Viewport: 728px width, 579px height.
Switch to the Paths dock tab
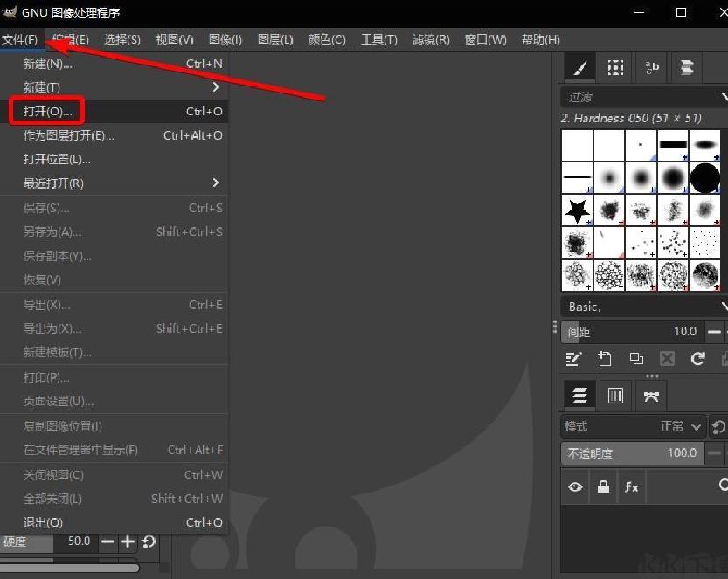[x=651, y=396]
